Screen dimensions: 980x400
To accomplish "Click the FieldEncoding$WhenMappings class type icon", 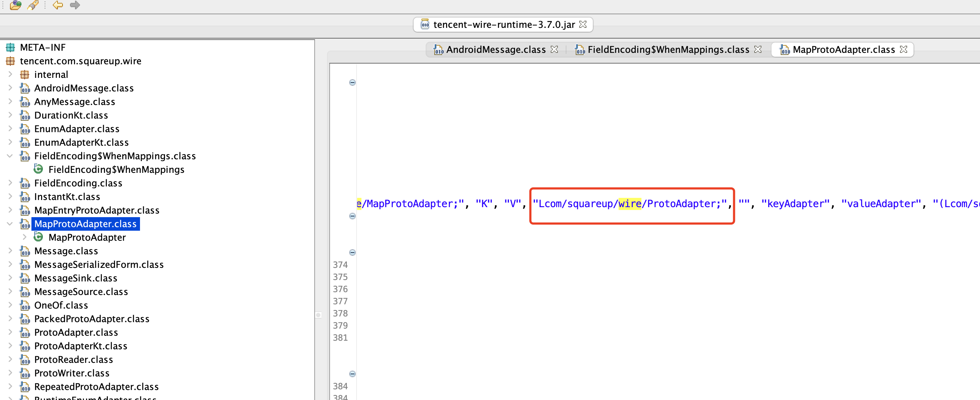I will 39,169.
